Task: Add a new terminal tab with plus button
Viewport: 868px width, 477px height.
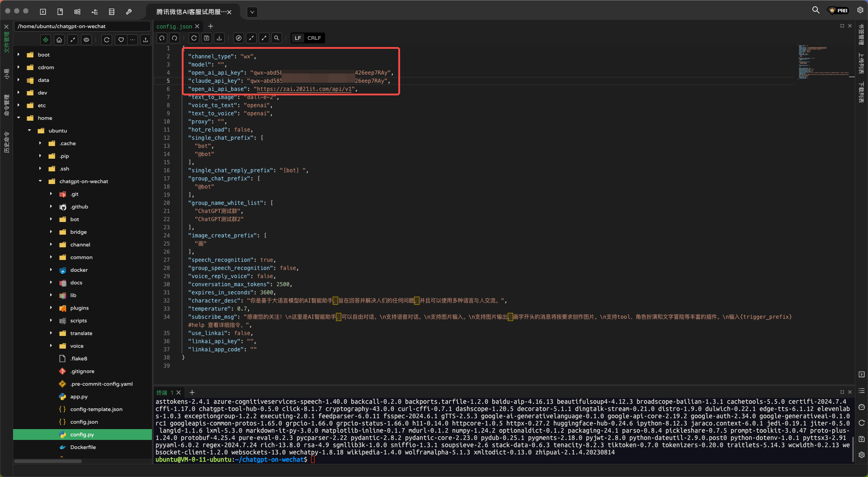Action: point(192,392)
